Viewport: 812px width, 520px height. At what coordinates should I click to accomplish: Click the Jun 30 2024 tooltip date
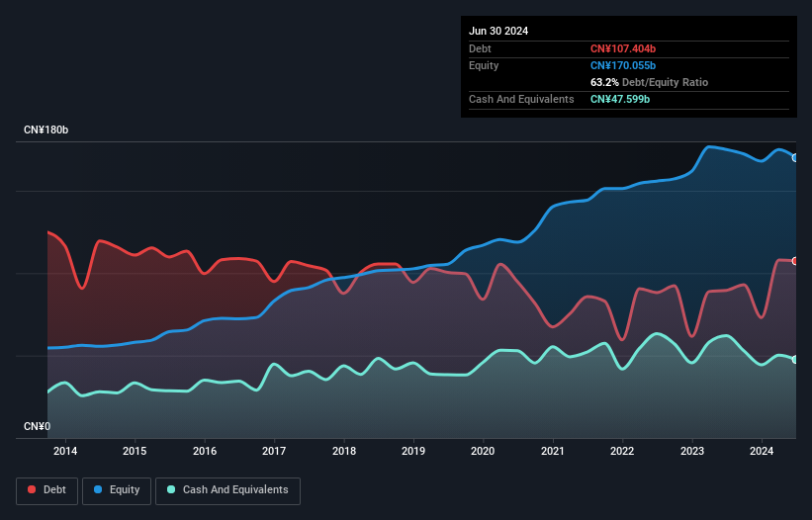(498, 31)
